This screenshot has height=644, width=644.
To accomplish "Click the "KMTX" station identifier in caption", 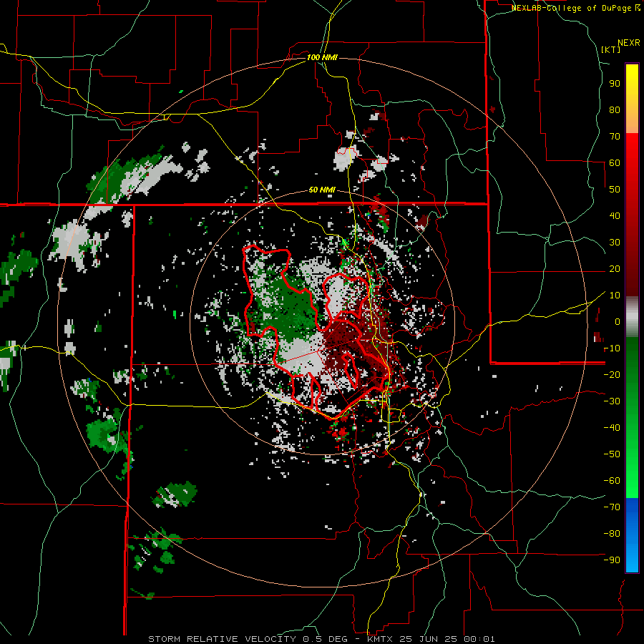I will [379, 639].
